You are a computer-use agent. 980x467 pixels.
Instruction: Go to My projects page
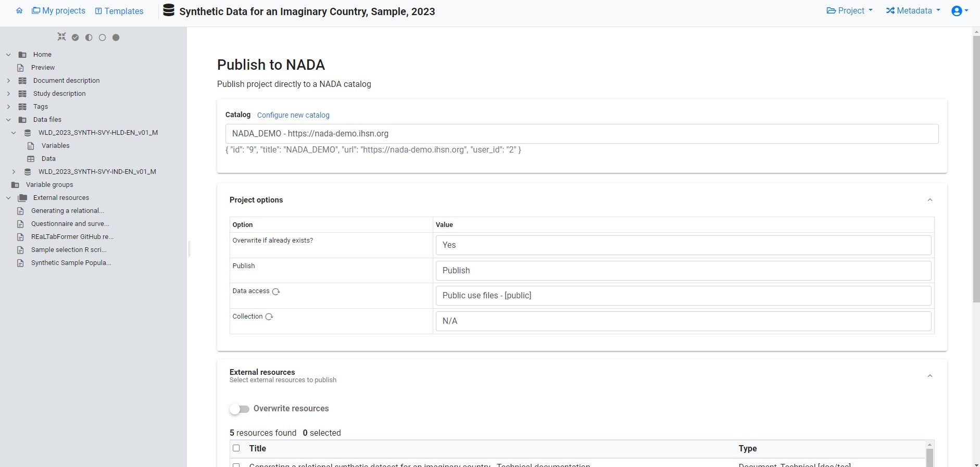tap(58, 11)
